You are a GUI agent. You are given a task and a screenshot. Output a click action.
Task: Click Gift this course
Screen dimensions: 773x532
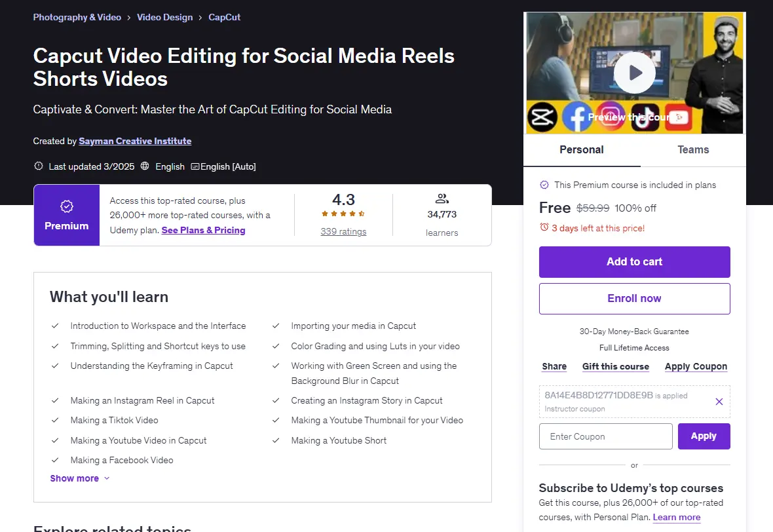pos(615,366)
